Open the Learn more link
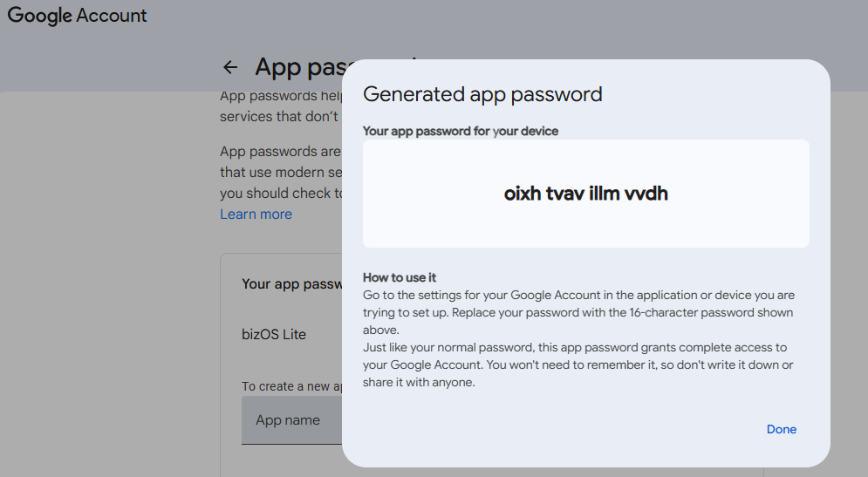868x477 pixels. pyautogui.click(x=256, y=215)
